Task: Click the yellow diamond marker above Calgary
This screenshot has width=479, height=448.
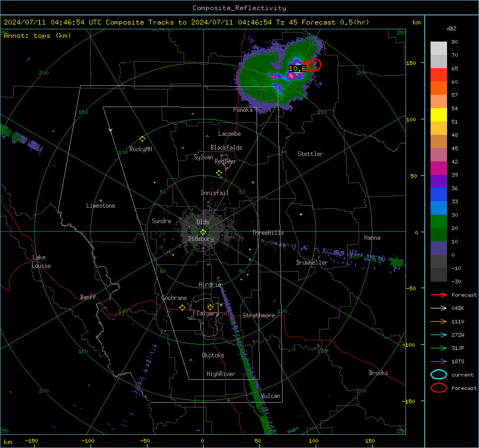Action: pyautogui.click(x=210, y=307)
